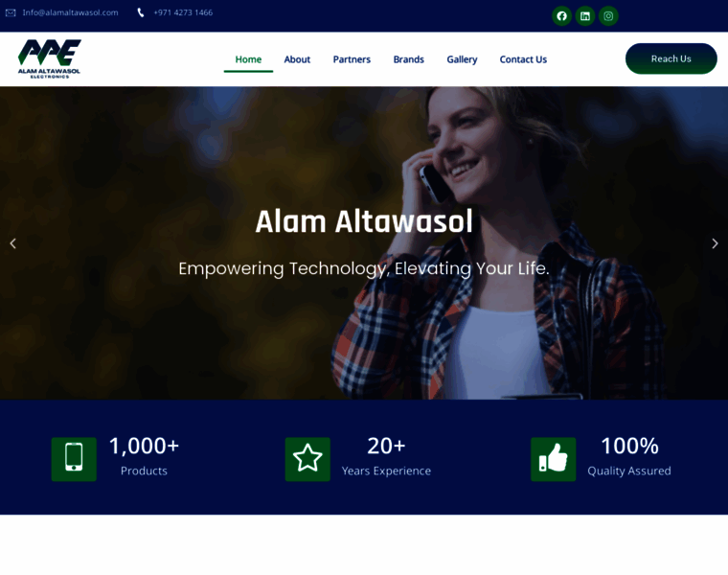
Task: Open the Gallery menu item
Action: (462, 59)
